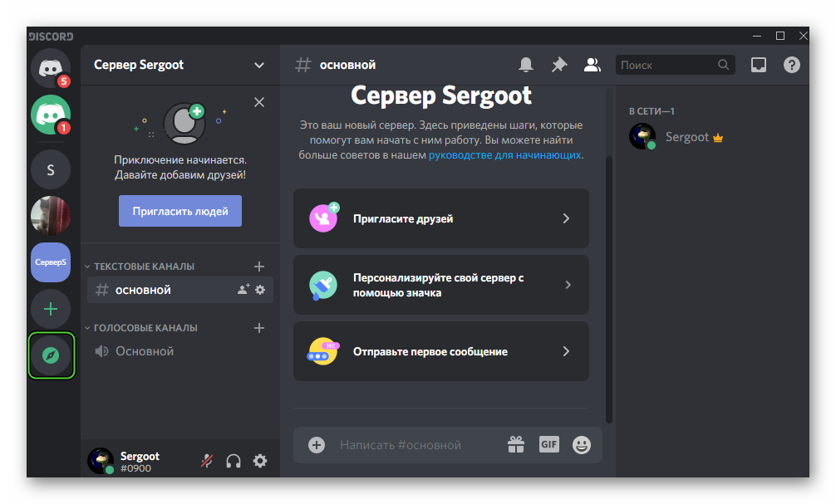Toggle headphones deafen in user panel
Image resolution: width=836 pixels, height=504 pixels.
point(234,461)
